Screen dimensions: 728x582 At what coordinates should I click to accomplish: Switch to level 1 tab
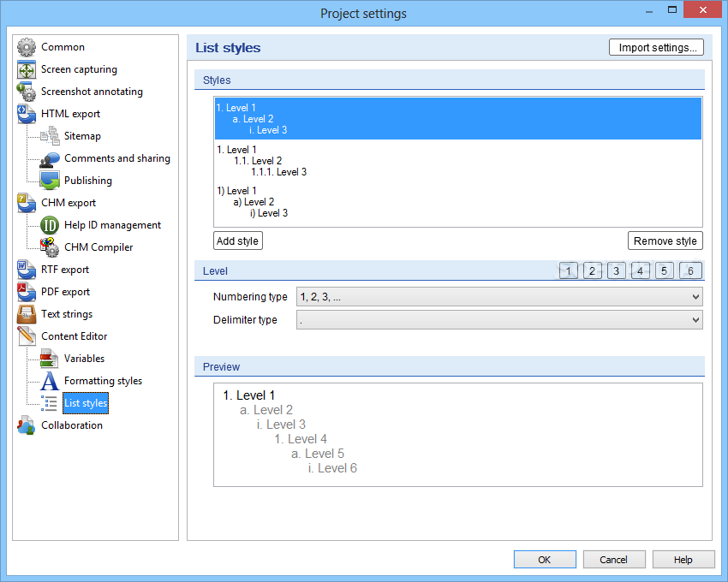coord(568,271)
